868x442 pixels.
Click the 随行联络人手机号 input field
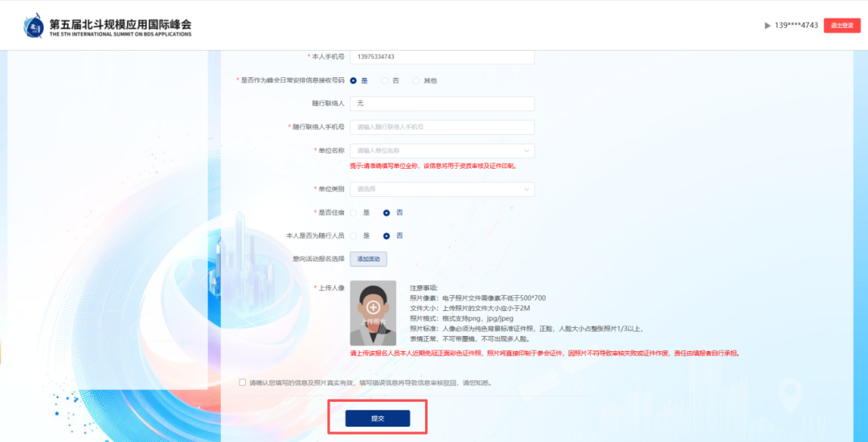point(442,127)
